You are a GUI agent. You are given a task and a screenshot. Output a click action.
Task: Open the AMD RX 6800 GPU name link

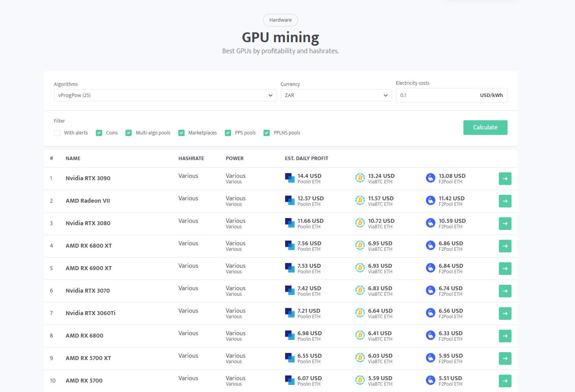click(84, 336)
